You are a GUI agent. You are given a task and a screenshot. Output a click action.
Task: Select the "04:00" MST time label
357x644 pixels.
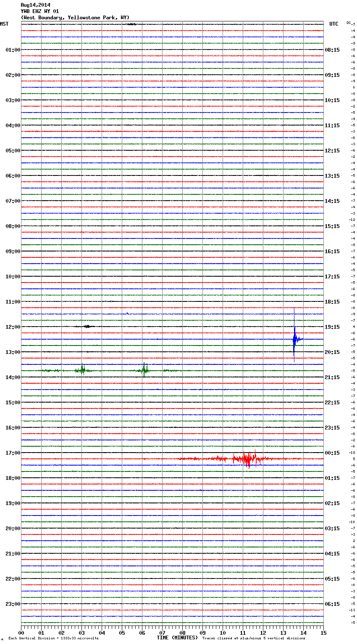point(13,126)
